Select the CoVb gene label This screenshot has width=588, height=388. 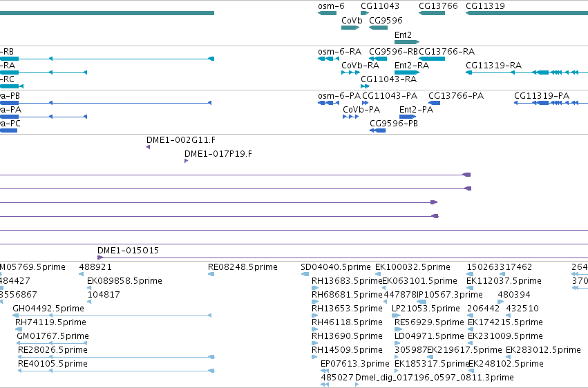(352, 20)
